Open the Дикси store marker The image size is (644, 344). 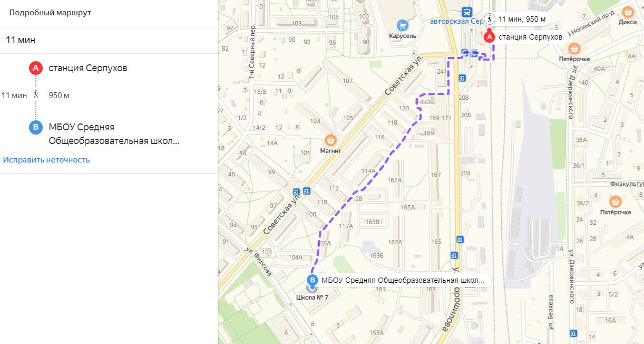click(628, 12)
